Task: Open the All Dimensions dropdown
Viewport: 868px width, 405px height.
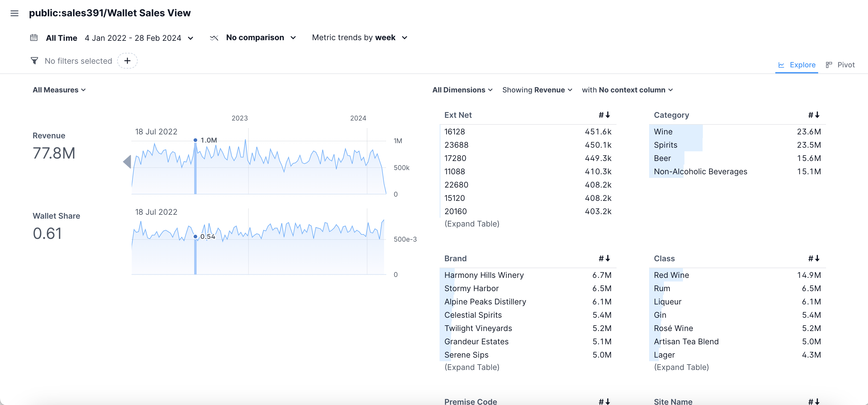Action: pos(462,90)
